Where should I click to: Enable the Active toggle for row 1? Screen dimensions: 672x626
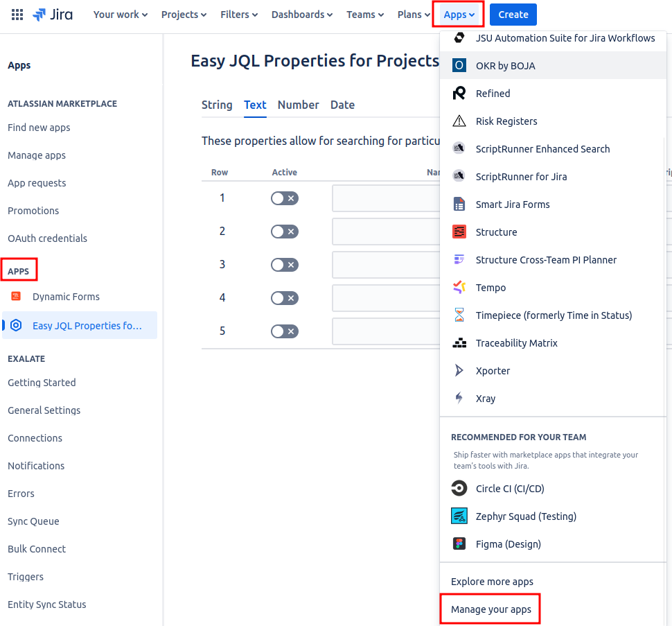(284, 198)
